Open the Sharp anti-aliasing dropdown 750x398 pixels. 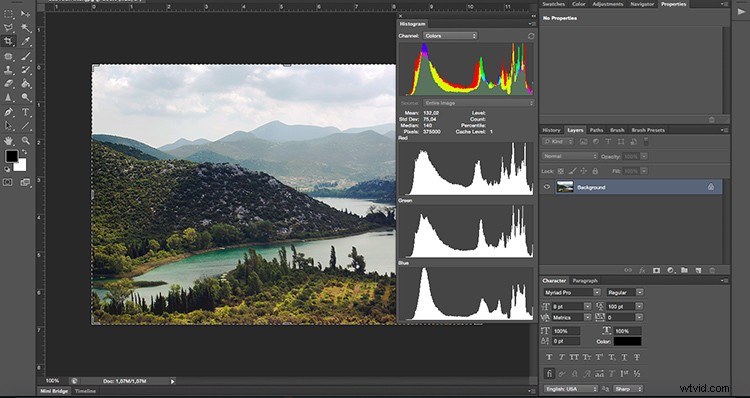point(628,389)
